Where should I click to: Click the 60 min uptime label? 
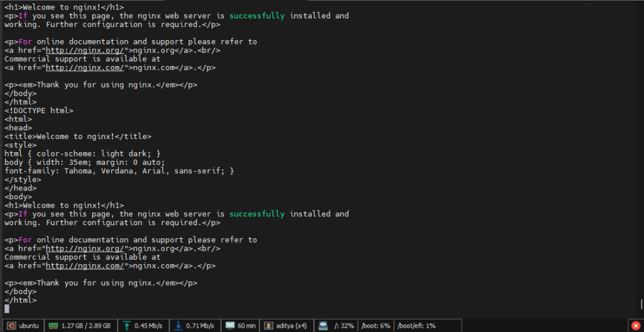point(247,326)
